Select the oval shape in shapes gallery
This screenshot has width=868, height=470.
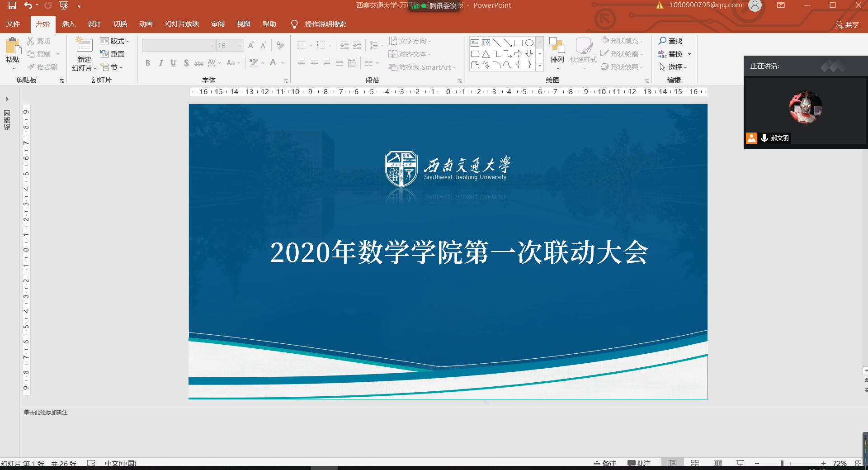(529, 43)
